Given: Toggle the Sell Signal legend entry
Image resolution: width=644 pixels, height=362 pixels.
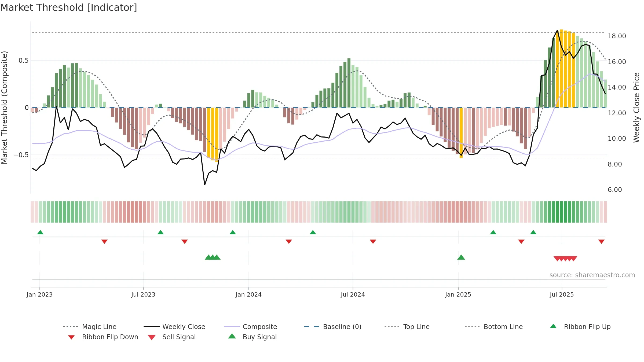Looking at the screenshot, I should coord(172,337).
